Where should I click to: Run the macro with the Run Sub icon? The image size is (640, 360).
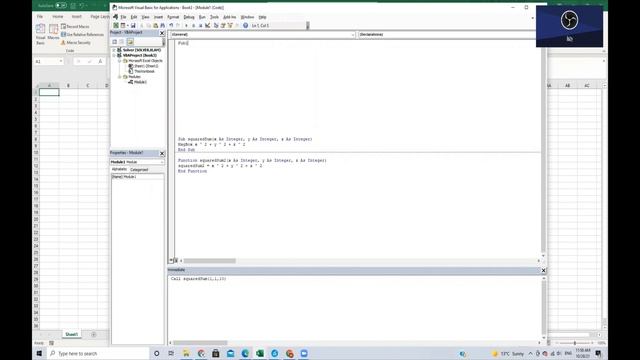click(x=187, y=25)
